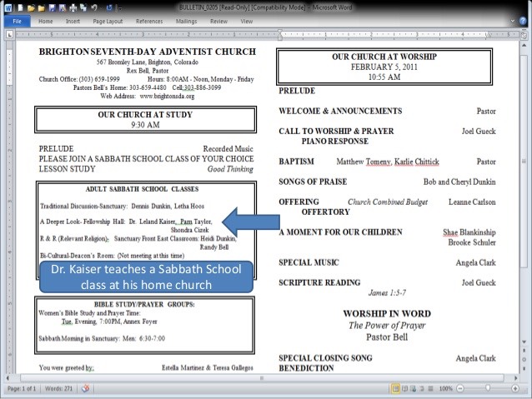Click the BIBLE STUDY/PRAYER GROUPS heading
Screen dimensions: 532x399
[144, 304]
